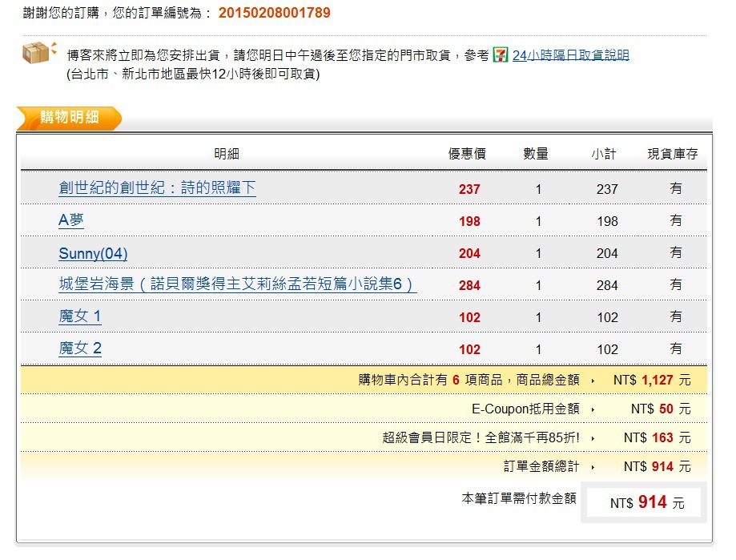The height and width of the screenshot is (560, 736).
Task: Click the 7-Eleven logo icon
Action: pos(501,55)
